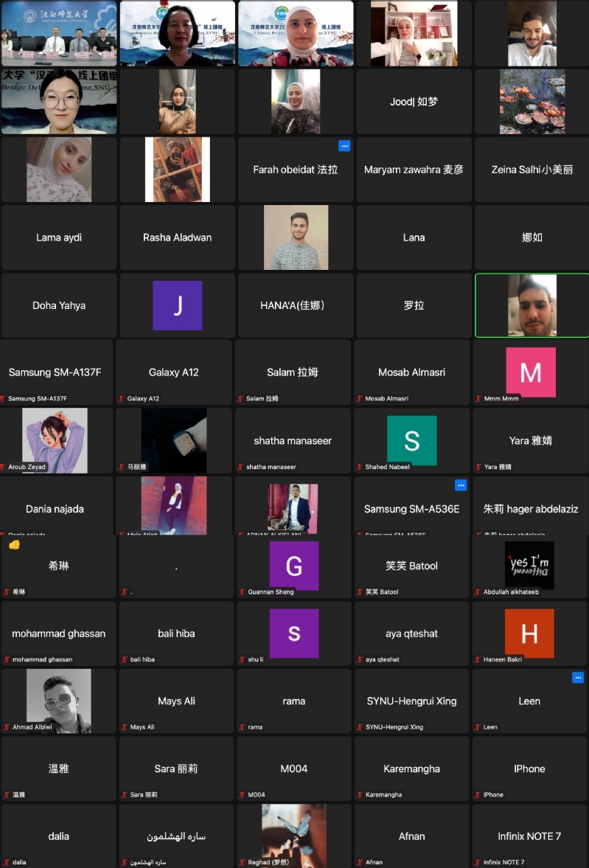The height and width of the screenshot is (868, 589).
Task: Select the orange H avatar of Haneen Bakri
Action: pos(529,633)
